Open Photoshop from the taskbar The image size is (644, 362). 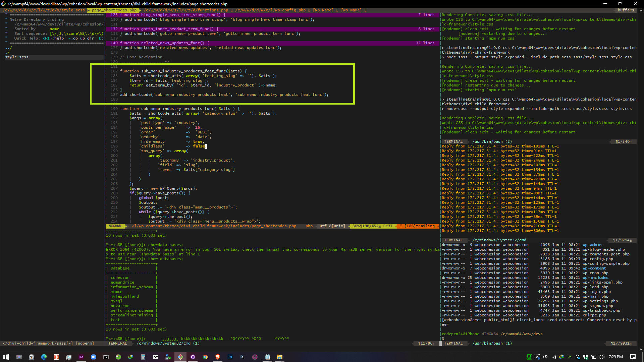[x=230, y=357]
